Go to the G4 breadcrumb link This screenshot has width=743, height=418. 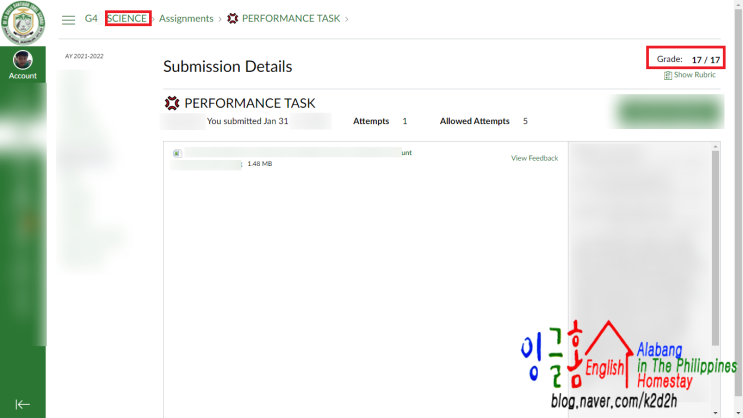point(91,18)
